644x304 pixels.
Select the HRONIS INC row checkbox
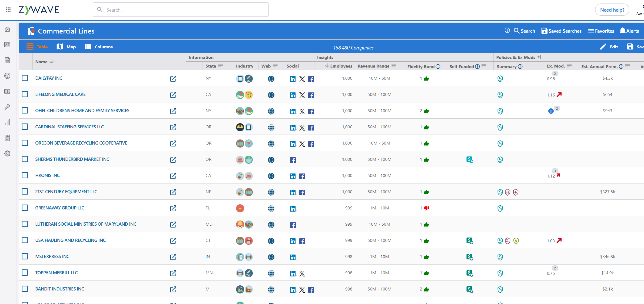[25, 175]
